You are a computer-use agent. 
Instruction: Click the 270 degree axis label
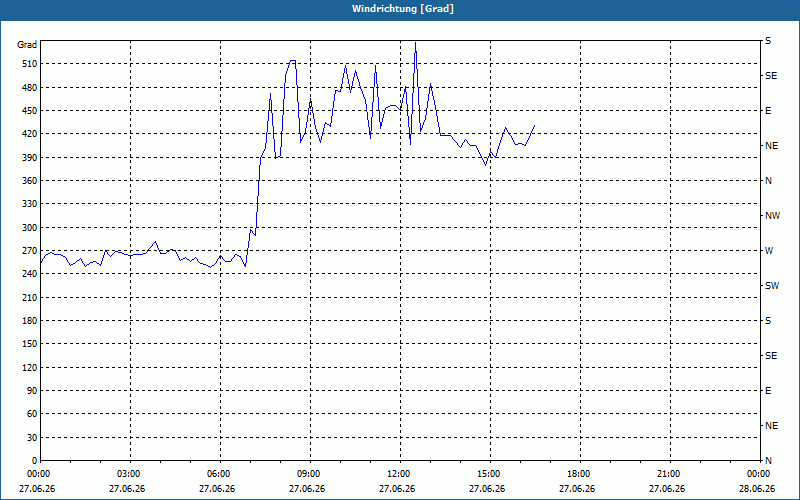(29, 251)
